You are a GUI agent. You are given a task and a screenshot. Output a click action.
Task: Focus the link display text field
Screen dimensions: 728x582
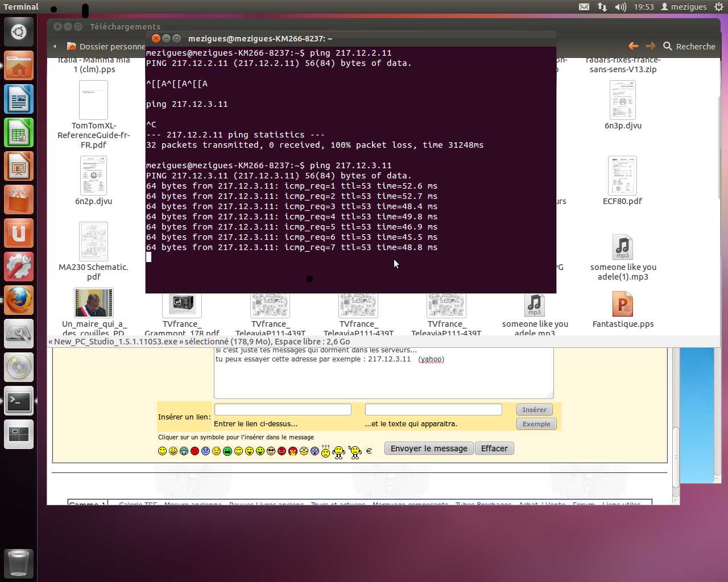point(433,409)
